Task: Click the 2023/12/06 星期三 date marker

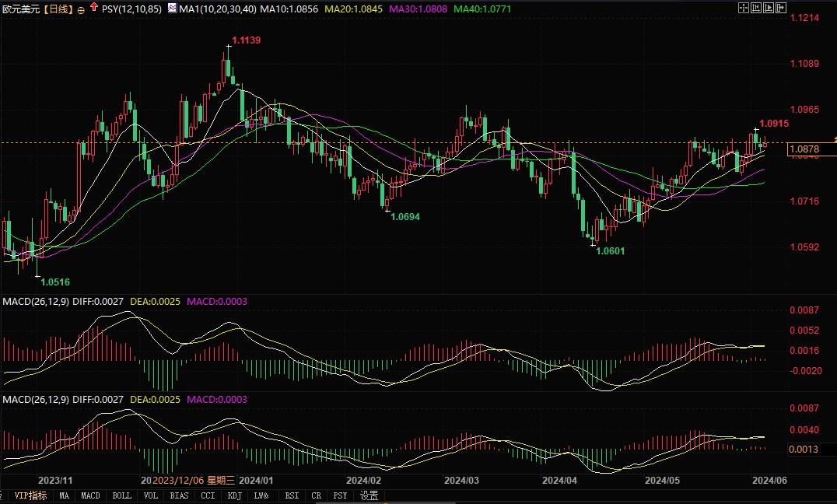Action: pos(194,481)
